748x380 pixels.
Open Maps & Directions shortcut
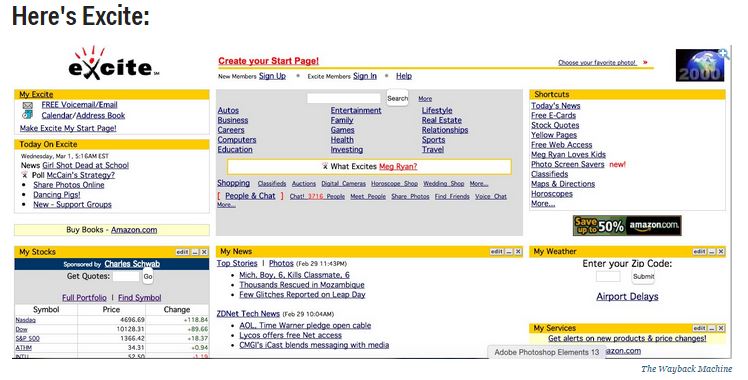(x=563, y=184)
